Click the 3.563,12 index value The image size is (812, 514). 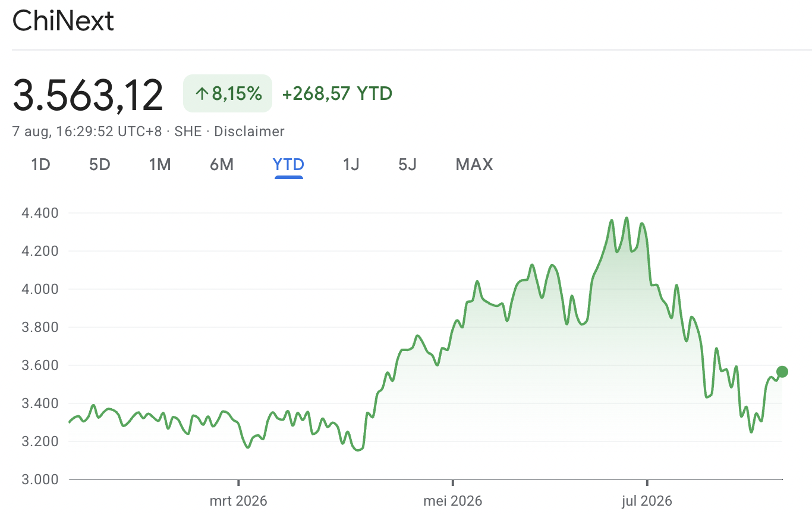tap(88, 95)
